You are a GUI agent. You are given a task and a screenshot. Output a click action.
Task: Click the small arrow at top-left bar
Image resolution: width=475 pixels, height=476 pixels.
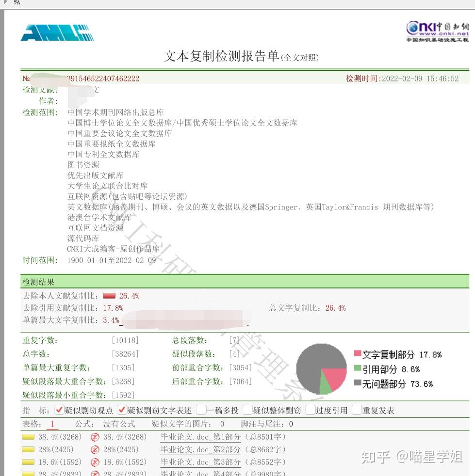click(5, 2)
